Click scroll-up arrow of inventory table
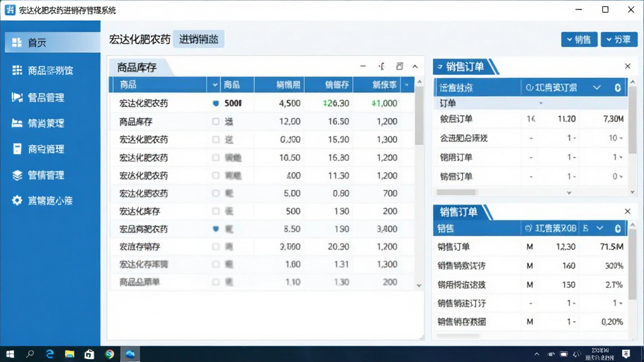Image resolution: width=644 pixels, height=362 pixels. tap(419, 82)
